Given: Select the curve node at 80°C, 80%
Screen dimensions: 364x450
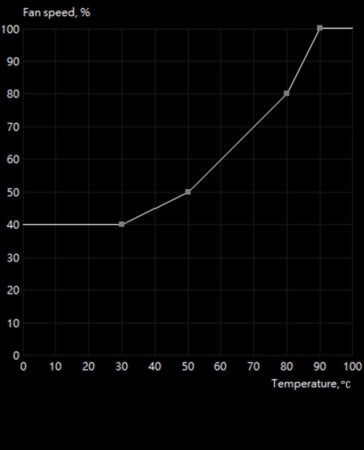Looking at the screenshot, I should coord(287,94).
